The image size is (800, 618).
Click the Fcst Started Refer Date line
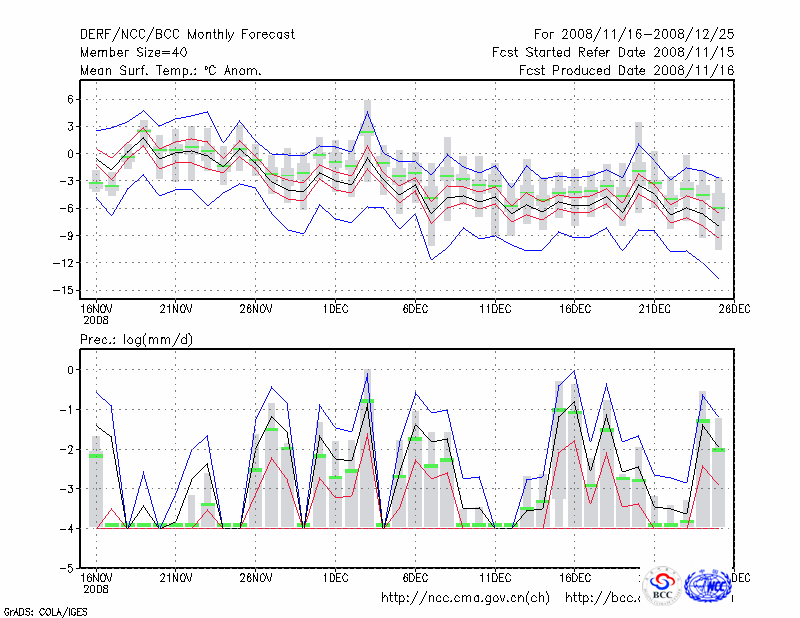[613, 53]
